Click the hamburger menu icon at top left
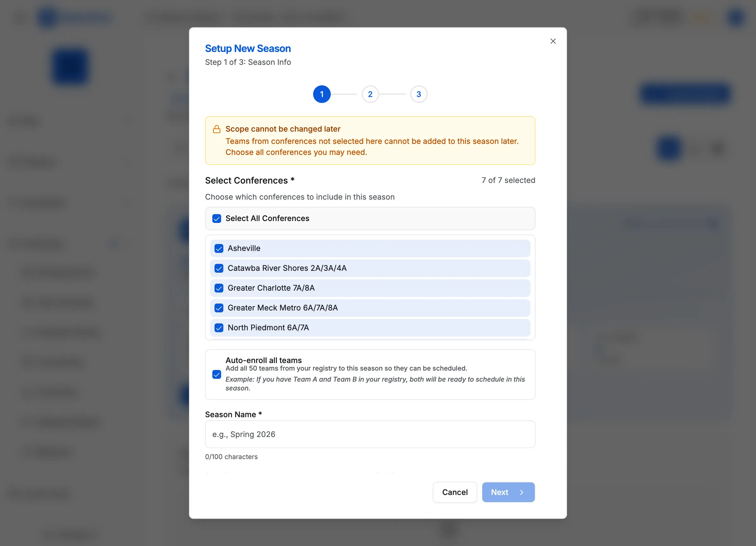Viewport: 756px width, 546px height. 19,18
